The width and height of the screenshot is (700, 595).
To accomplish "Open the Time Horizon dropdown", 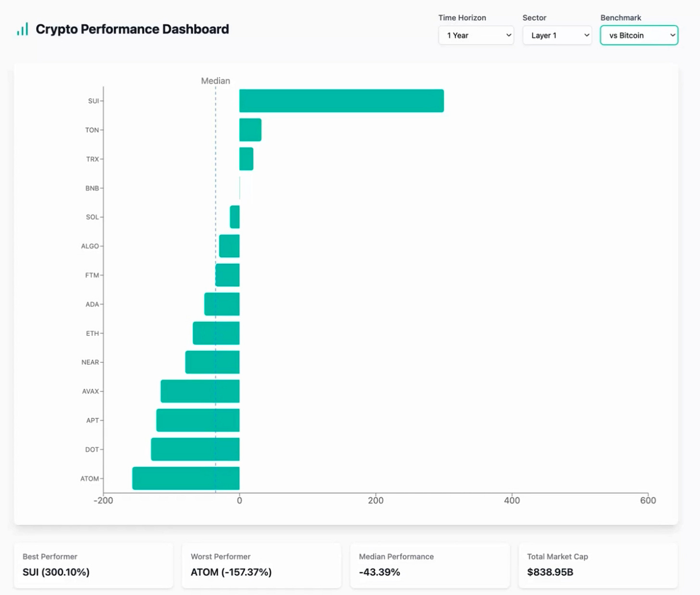I will coord(476,35).
